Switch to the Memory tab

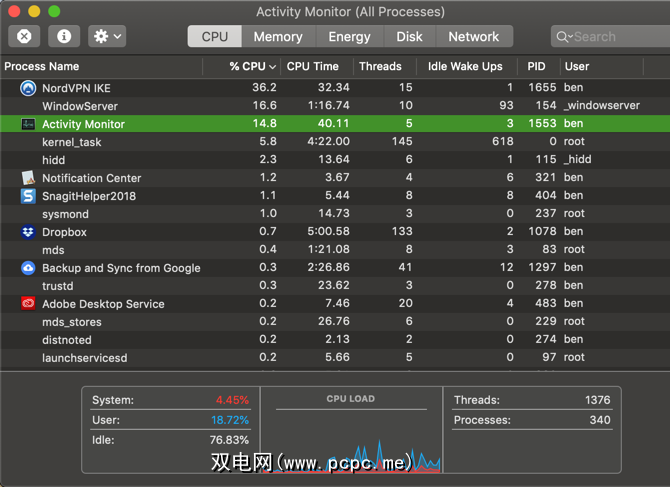point(277,36)
